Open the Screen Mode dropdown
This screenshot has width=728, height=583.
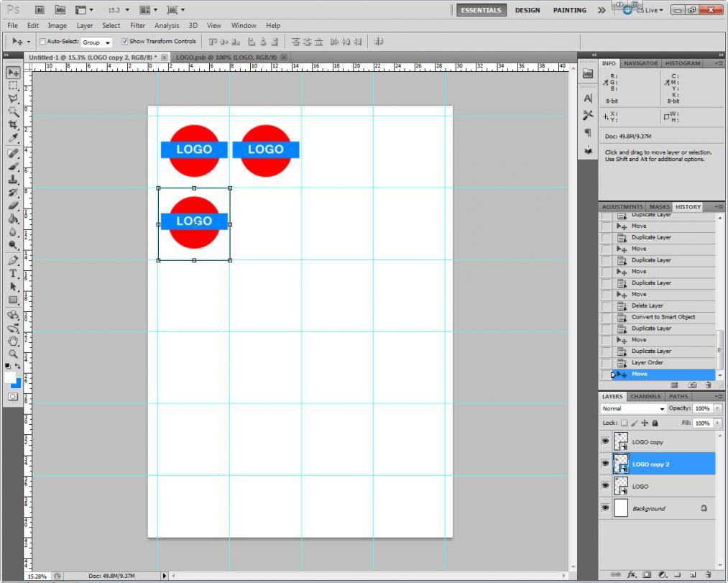coord(176,10)
